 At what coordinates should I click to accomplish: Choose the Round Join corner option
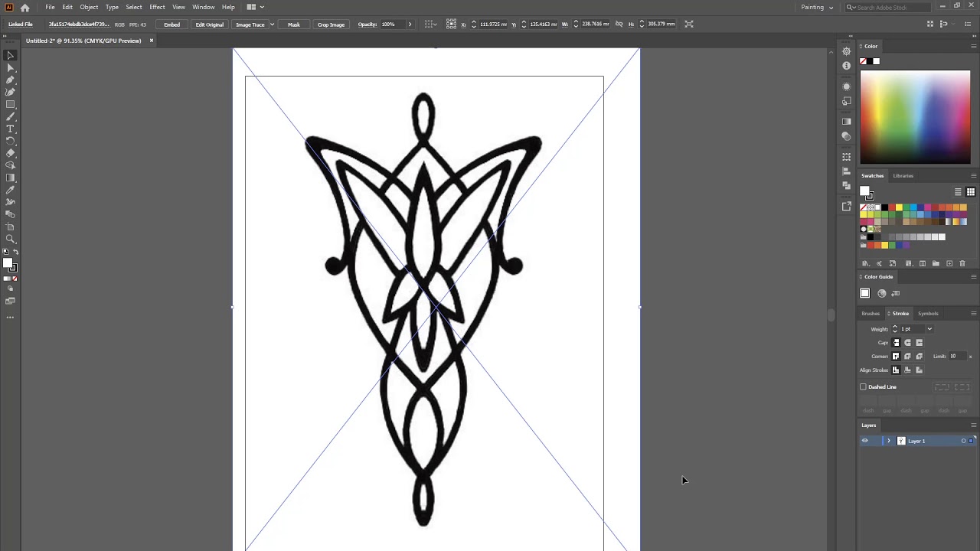(x=908, y=357)
